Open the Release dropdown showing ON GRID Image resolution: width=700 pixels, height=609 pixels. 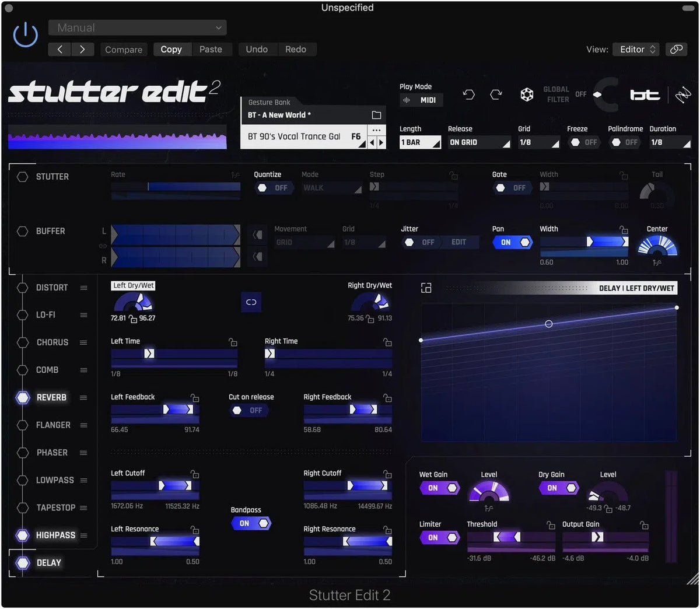tap(478, 142)
